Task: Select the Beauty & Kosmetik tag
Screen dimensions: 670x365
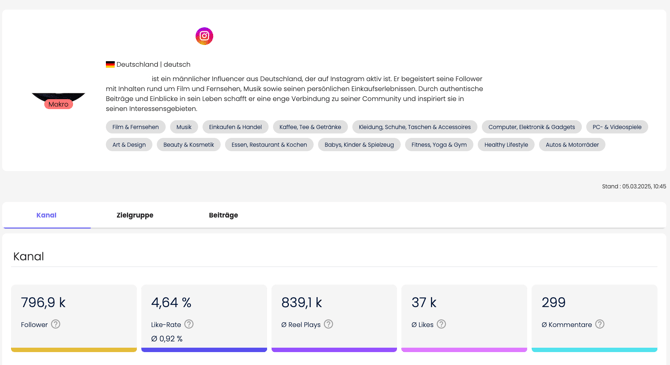Action: pyautogui.click(x=188, y=144)
